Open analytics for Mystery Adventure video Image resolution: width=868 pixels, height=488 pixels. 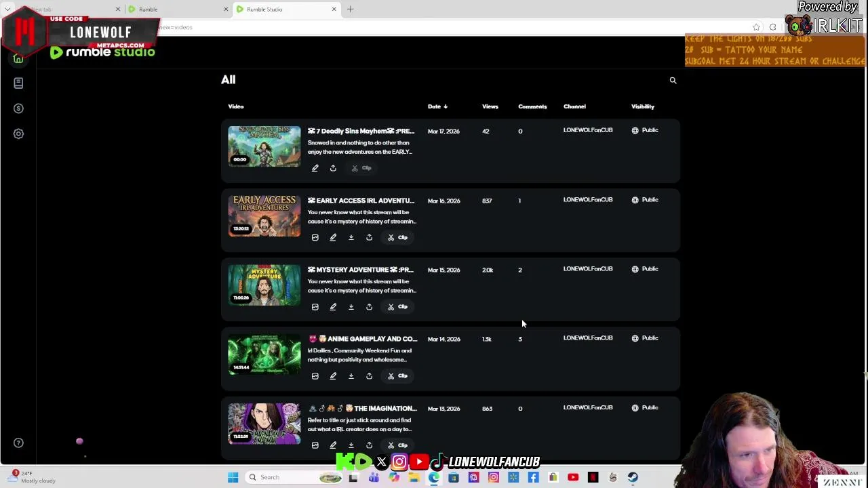(315, 306)
